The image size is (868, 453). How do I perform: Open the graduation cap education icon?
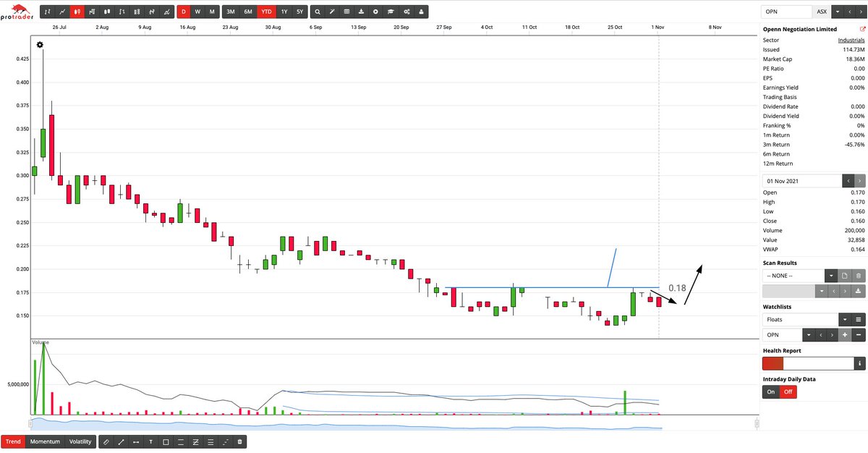pos(391,12)
